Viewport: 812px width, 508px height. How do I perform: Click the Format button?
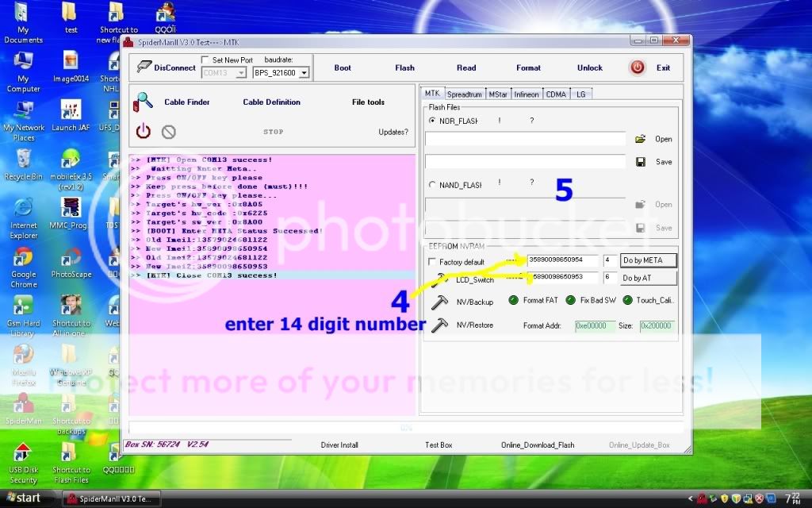pyautogui.click(x=528, y=68)
